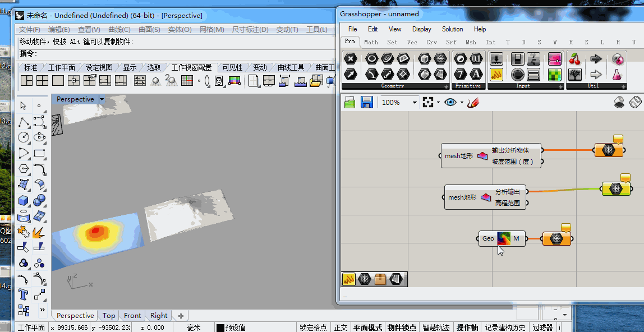Select the Cherry picker Util icon
This screenshot has height=332, width=644.
tap(574, 59)
